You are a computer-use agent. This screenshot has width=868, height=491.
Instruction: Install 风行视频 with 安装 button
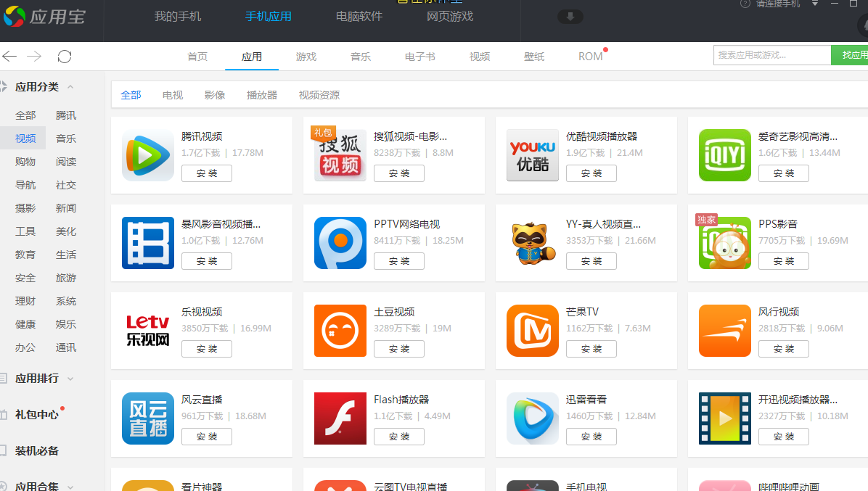[x=783, y=349]
